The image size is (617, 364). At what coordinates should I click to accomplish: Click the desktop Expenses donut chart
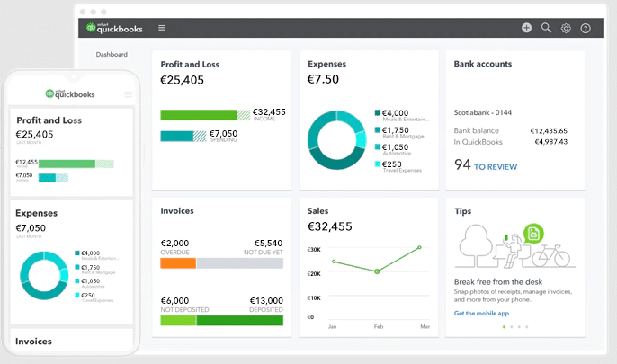(x=336, y=140)
